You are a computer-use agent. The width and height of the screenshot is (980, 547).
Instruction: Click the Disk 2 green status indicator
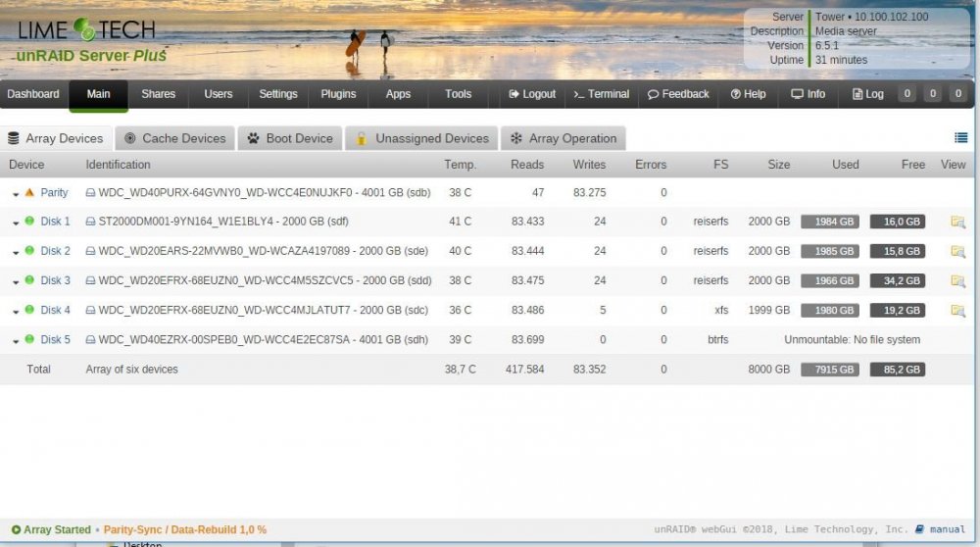pos(29,250)
